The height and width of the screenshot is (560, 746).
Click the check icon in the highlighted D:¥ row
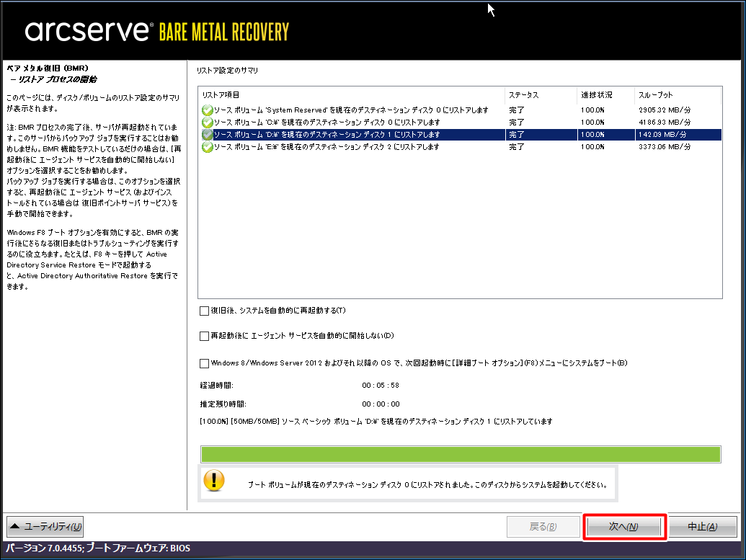207,135
